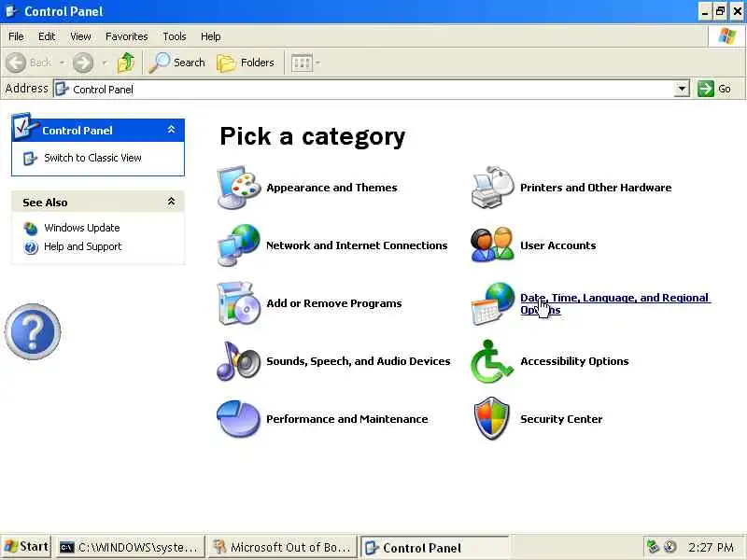Collapse the See Also sidebar section
747x560 pixels.
point(171,202)
